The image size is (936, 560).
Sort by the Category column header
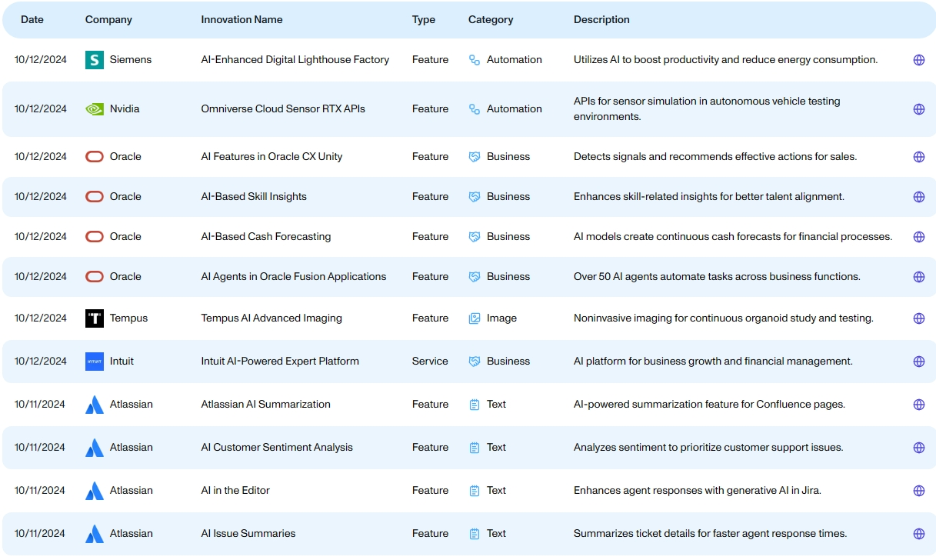tap(491, 20)
